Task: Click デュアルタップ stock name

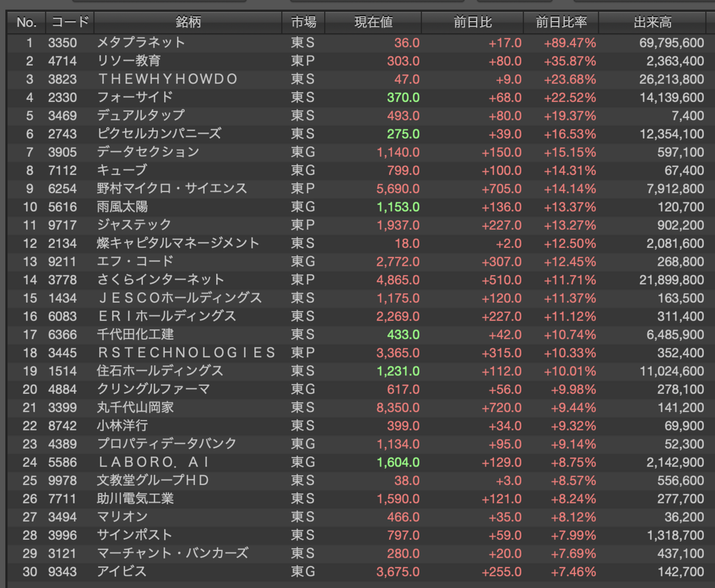Action: point(141,116)
